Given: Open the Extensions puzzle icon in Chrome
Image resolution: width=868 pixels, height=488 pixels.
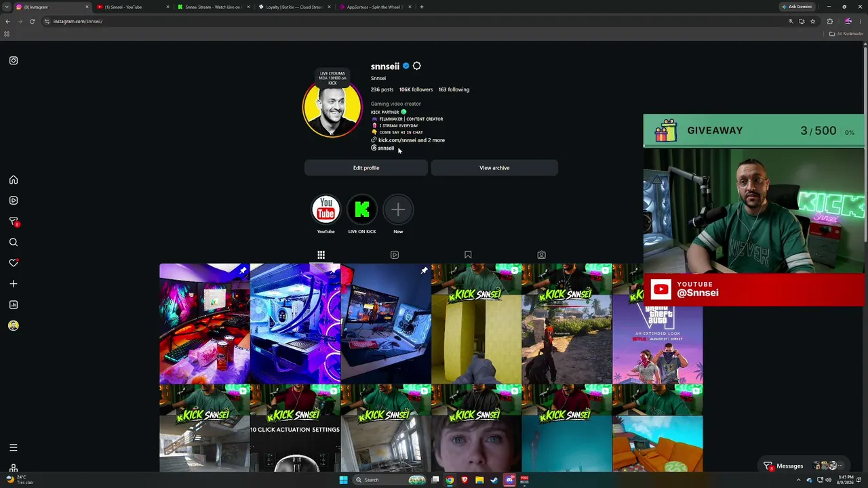Looking at the screenshot, I should coord(830,21).
